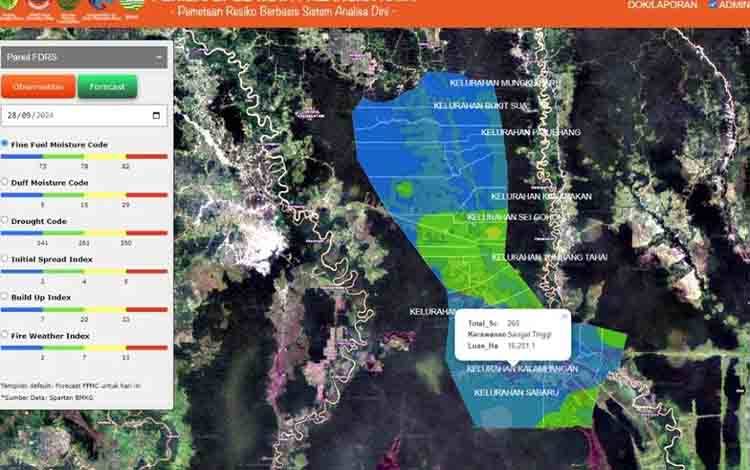Image resolution: width=750 pixels, height=470 pixels.
Task: Click the Sumber Data Spartan BMKG note
Action: tap(47, 397)
